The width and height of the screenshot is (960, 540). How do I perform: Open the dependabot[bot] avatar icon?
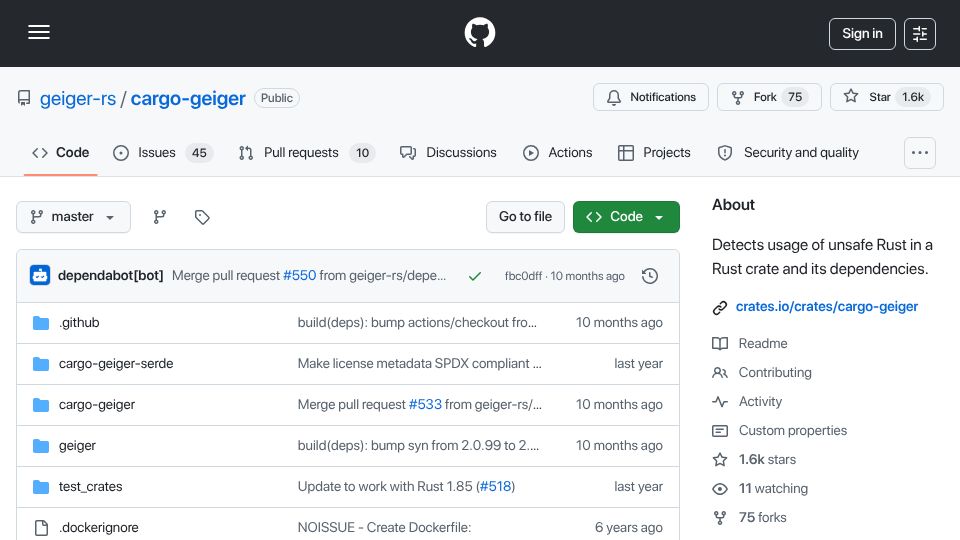(x=40, y=276)
